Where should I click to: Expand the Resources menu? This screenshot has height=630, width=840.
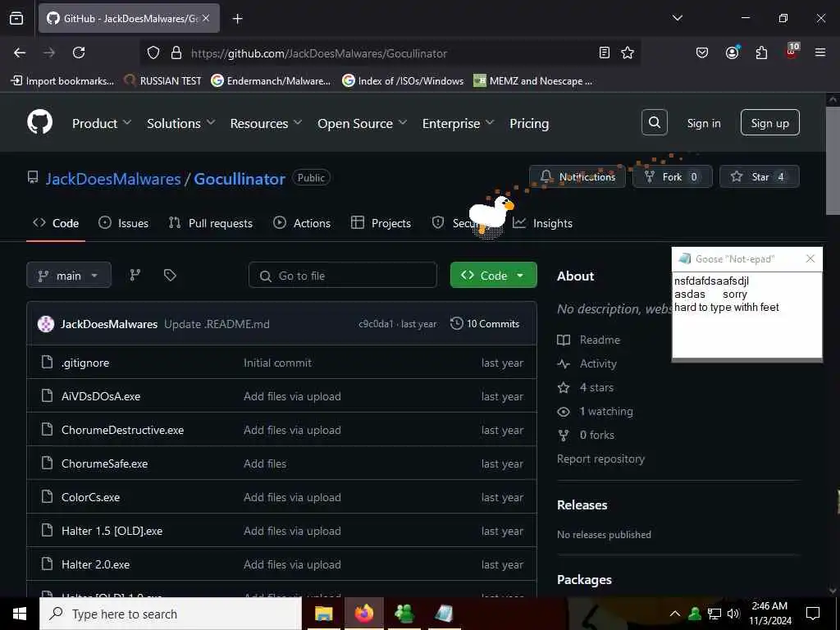(266, 123)
